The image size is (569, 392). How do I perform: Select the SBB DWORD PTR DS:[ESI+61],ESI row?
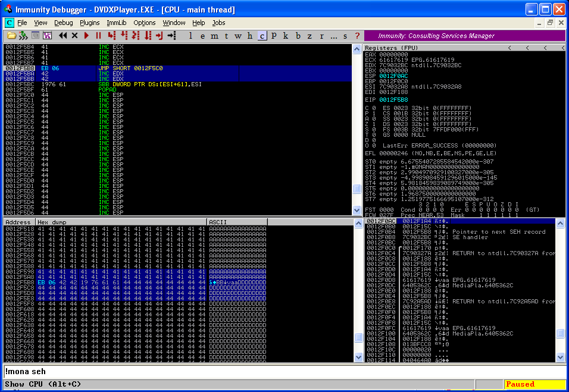[x=177, y=84]
